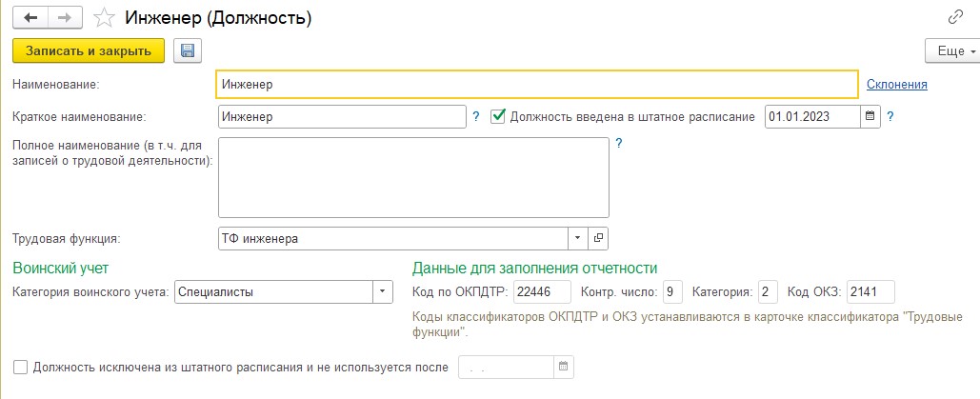Viewport: 980px width, 399px height.
Task: Open the Склонения link
Action: pyautogui.click(x=897, y=85)
